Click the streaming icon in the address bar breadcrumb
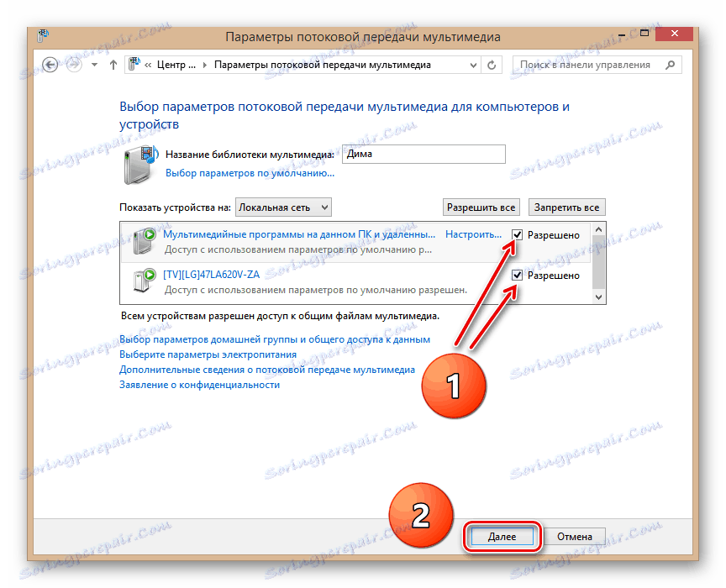 134,63
